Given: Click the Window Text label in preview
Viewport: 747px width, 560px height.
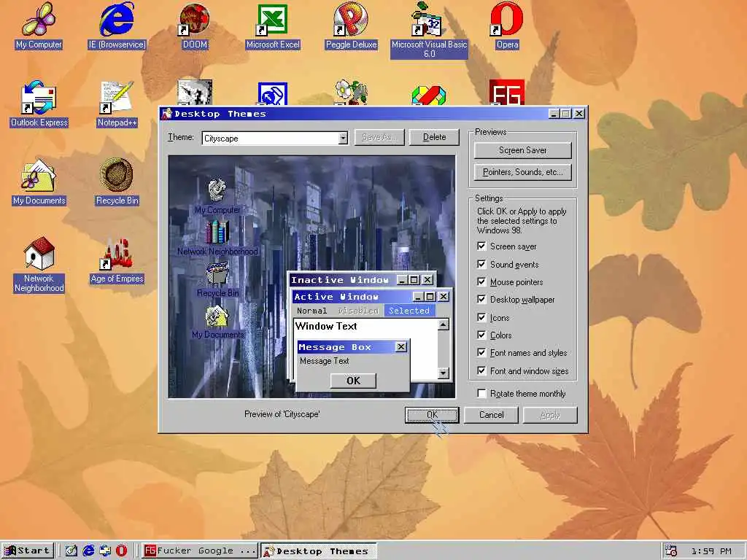Looking at the screenshot, I should click(326, 326).
